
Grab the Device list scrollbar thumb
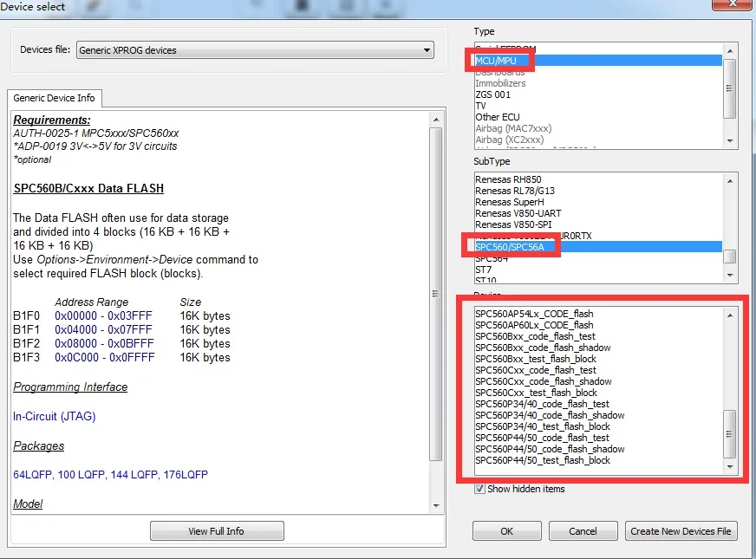[x=730, y=434]
